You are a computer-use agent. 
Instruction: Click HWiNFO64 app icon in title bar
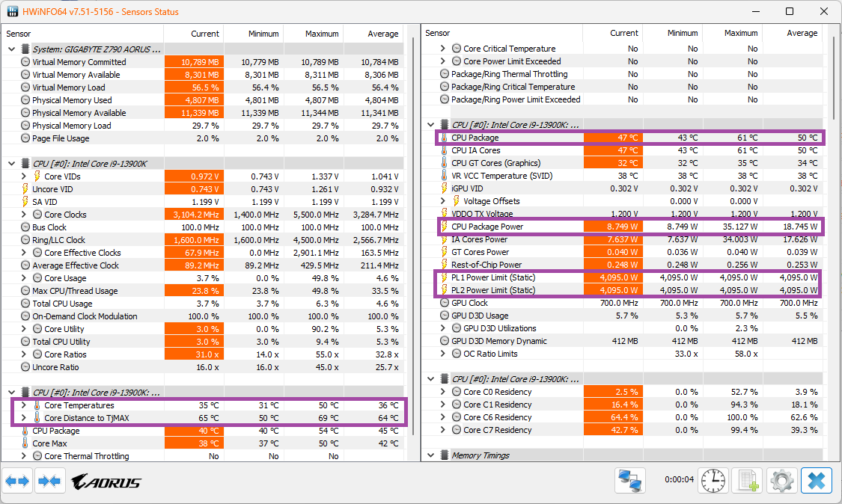[13, 11]
